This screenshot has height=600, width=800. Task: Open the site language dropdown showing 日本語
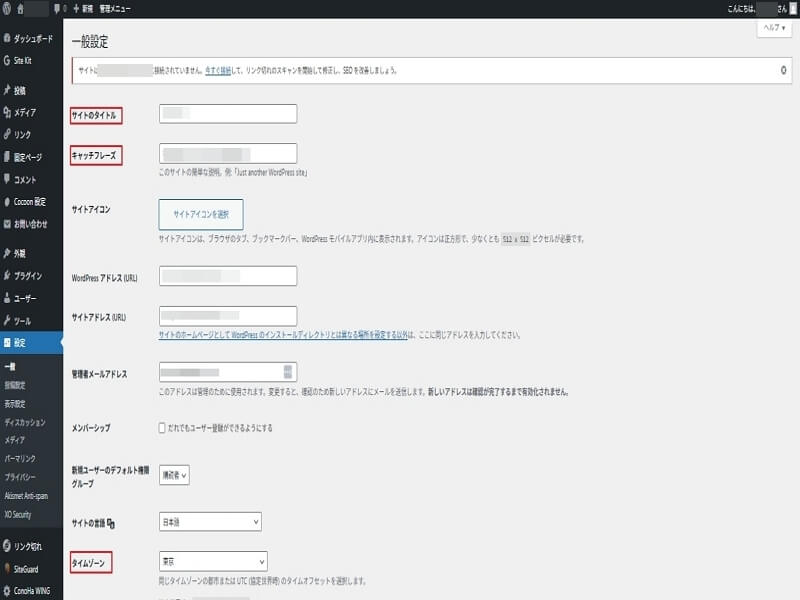[x=210, y=521]
